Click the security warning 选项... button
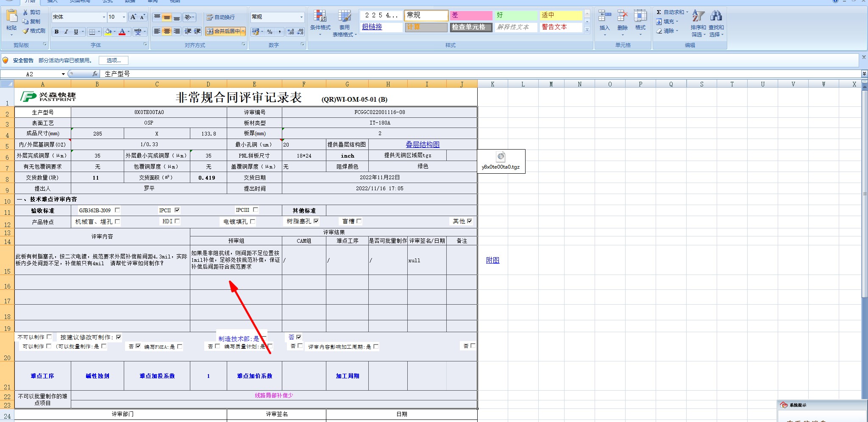The width and height of the screenshot is (868, 422). click(x=114, y=61)
